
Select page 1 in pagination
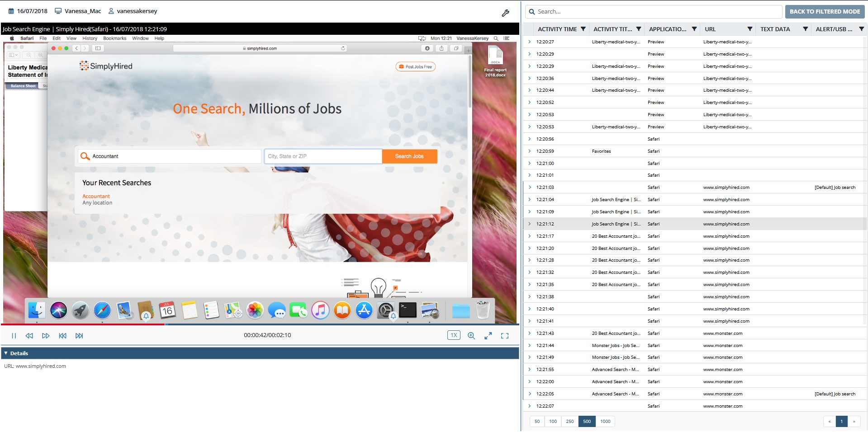click(841, 422)
